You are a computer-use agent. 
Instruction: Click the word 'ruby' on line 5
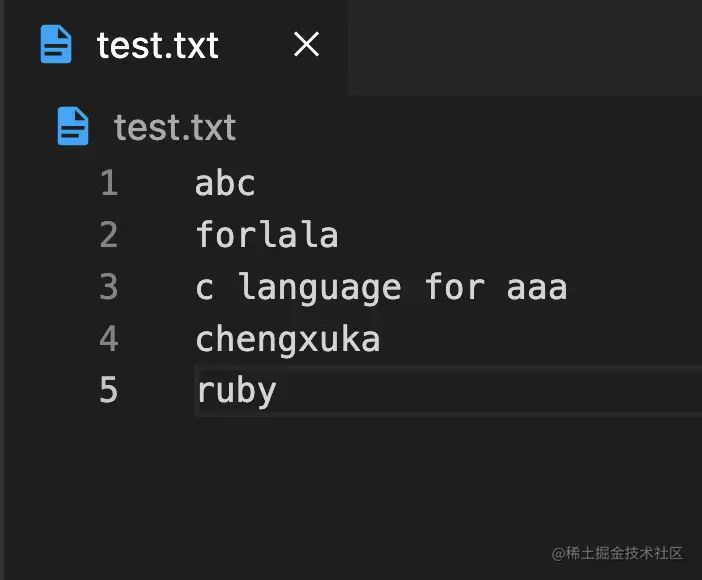[236, 391]
